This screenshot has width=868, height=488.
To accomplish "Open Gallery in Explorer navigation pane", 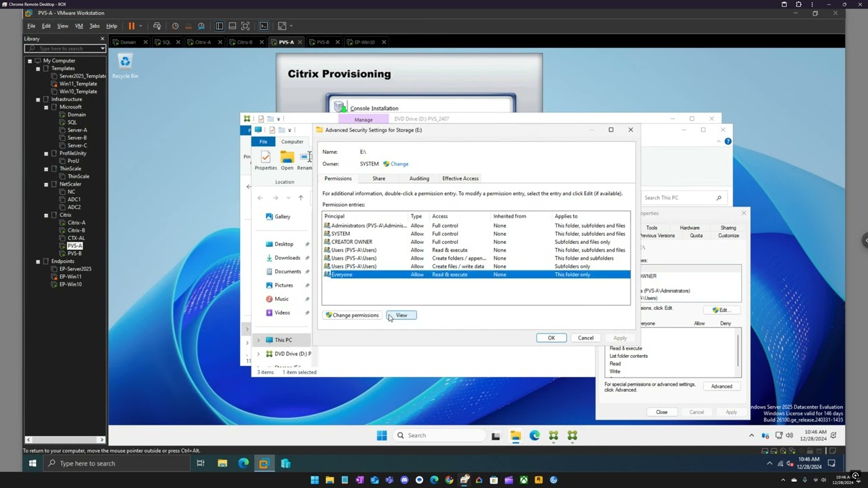I will [282, 217].
